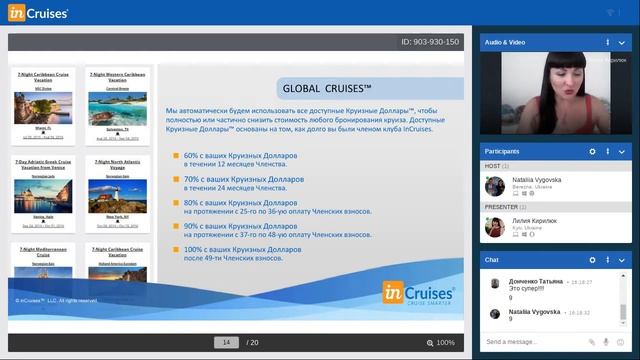Viewport: 640px width, 360px height.
Task: Click the attachment paperclip icon in chat
Action: (592, 342)
